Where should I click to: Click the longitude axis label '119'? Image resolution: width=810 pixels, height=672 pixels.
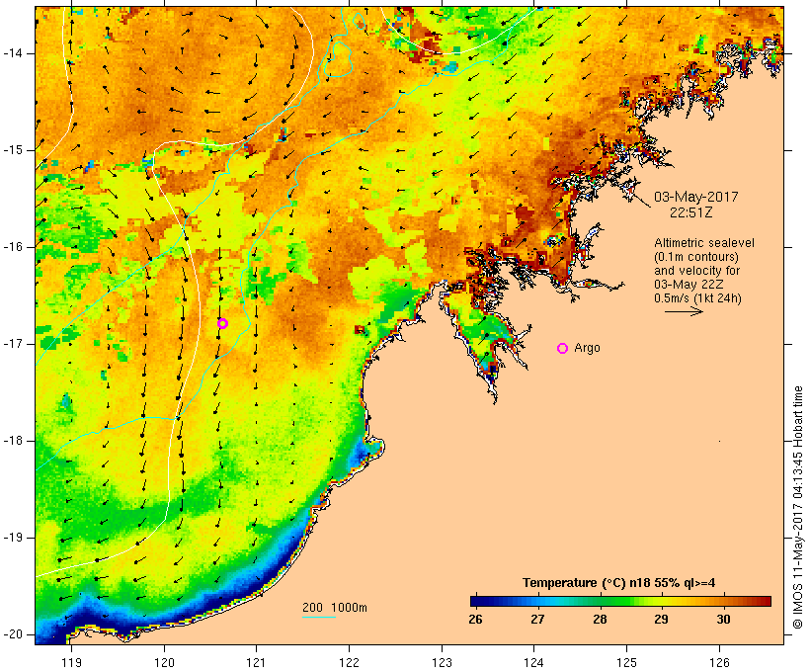coord(71,662)
